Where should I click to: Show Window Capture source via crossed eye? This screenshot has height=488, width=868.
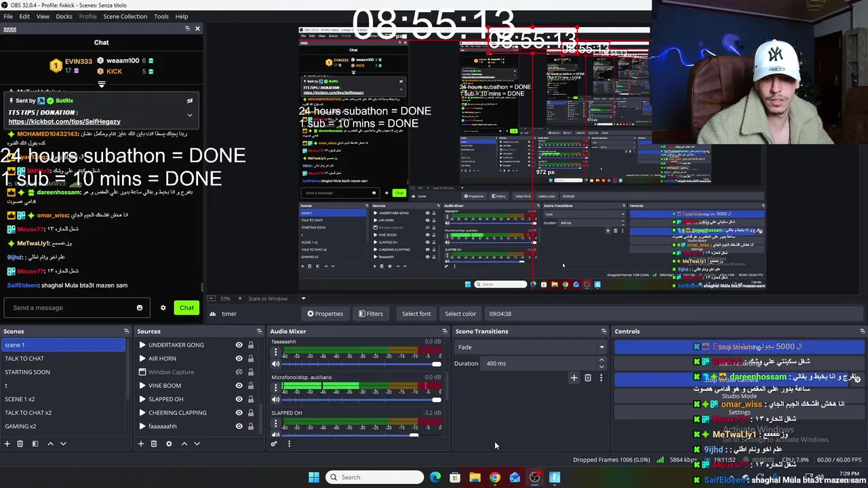click(239, 372)
